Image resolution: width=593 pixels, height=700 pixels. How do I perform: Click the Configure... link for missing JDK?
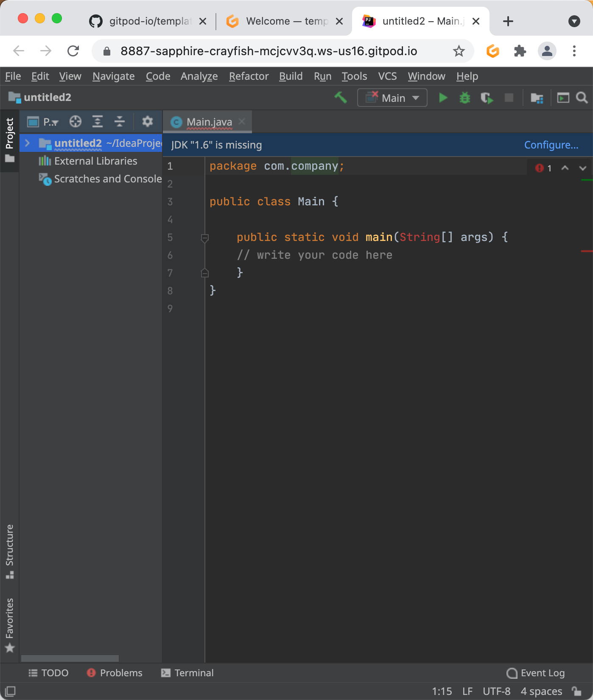click(551, 145)
